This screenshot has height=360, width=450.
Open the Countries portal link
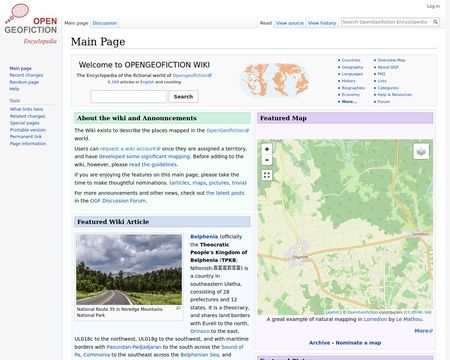(x=351, y=60)
